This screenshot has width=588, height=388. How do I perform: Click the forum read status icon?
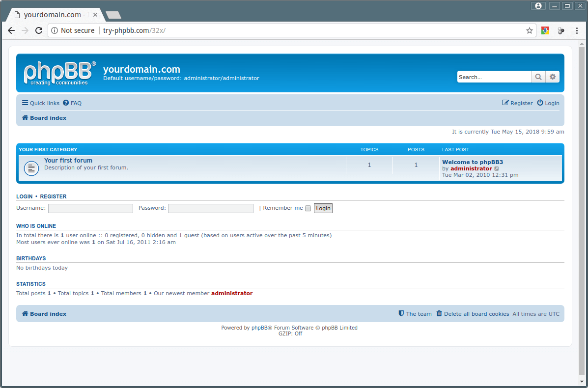point(31,168)
